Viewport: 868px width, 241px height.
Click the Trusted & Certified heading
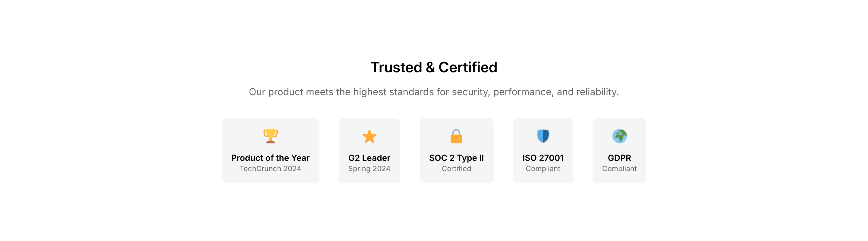pyautogui.click(x=434, y=67)
